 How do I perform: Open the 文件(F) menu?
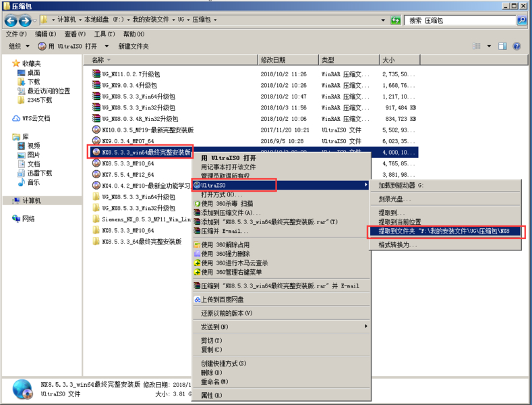[16, 34]
